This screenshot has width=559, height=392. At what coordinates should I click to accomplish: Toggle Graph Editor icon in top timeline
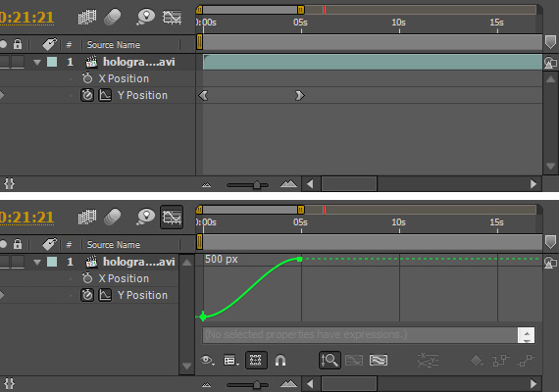click(172, 17)
